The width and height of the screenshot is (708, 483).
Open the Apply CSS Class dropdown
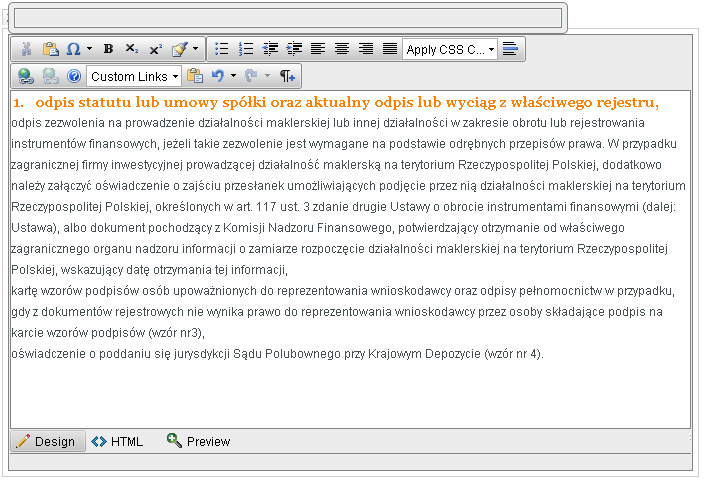click(450, 49)
